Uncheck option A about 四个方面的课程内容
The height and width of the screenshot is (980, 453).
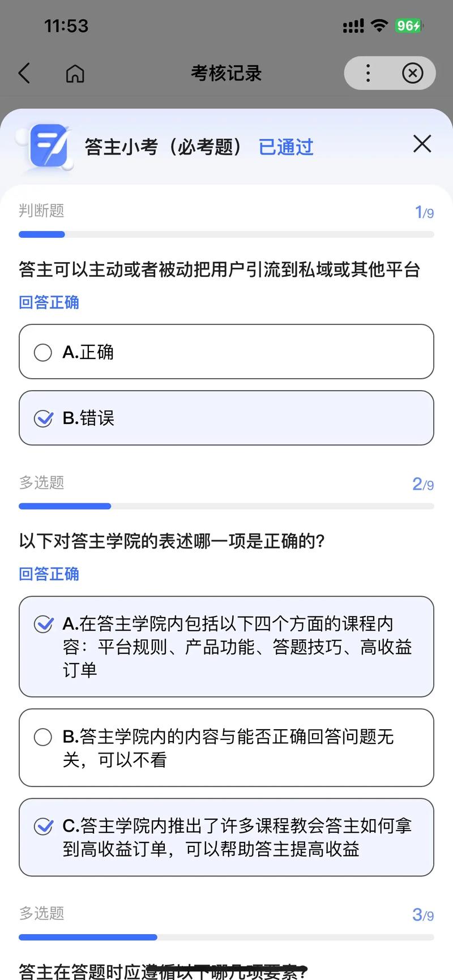[43, 624]
